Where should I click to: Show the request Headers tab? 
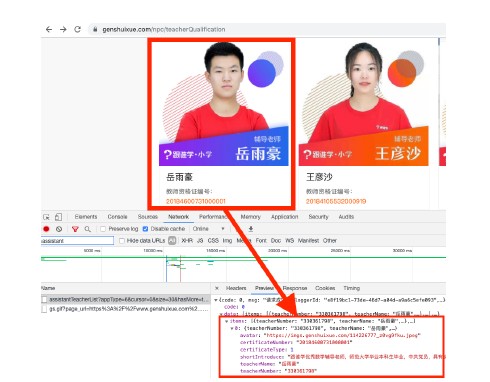click(236, 288)
